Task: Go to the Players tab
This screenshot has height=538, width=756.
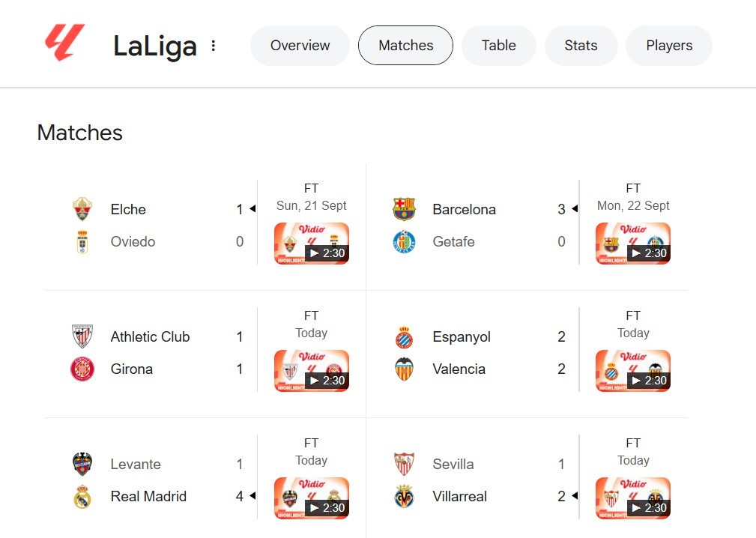Action: click(x=668, y=46)
